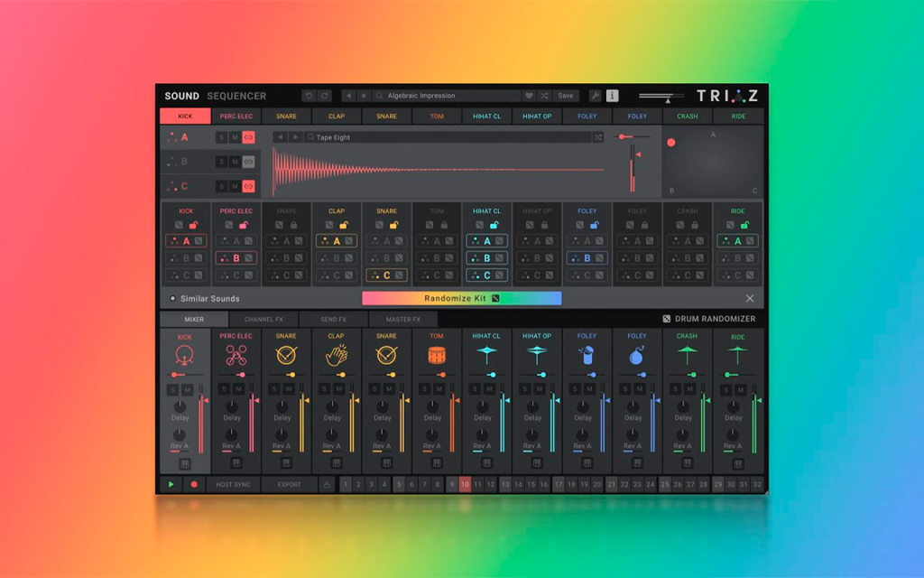Image resolution: width=924 pixels, height=578 pixels.
Task: Select the CLAP hands icon in mixer
Action: (337, 355)
